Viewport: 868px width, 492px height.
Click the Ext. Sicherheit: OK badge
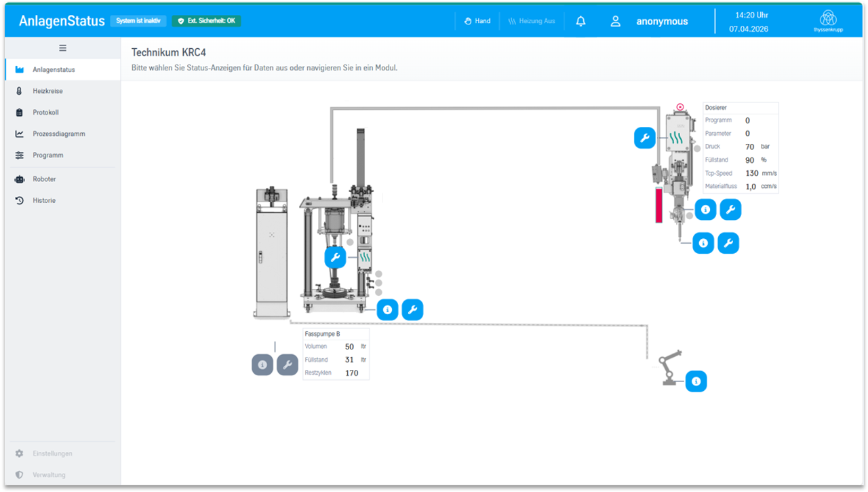pos(206,21)
